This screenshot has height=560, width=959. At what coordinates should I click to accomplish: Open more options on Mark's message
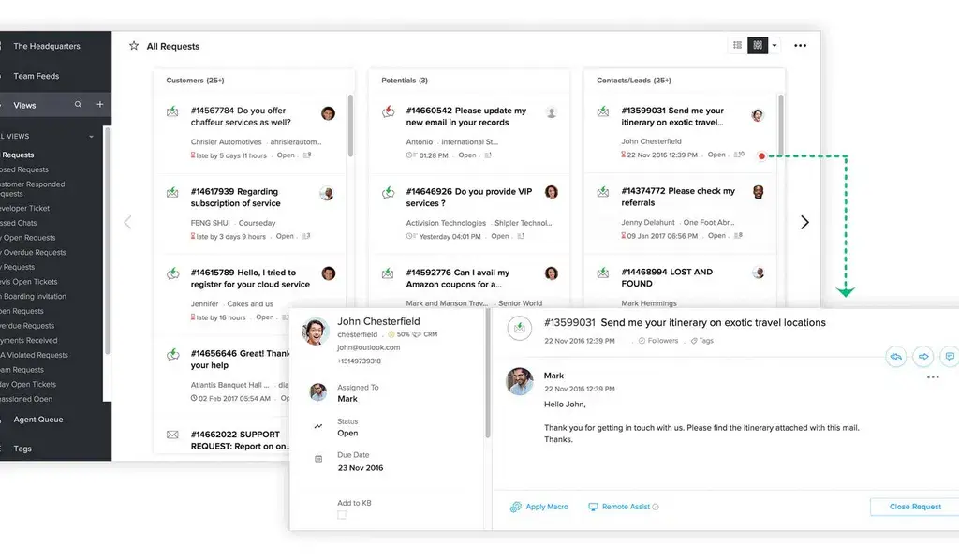tap(933, 377)
